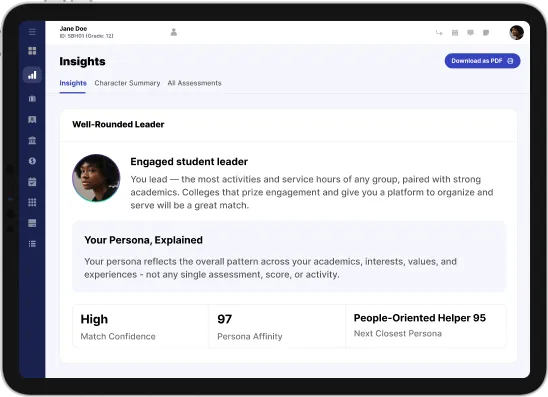Click the 'Persona Affinity' label
The height and width of the screenshot is (397, 548).
coord(250,337)
